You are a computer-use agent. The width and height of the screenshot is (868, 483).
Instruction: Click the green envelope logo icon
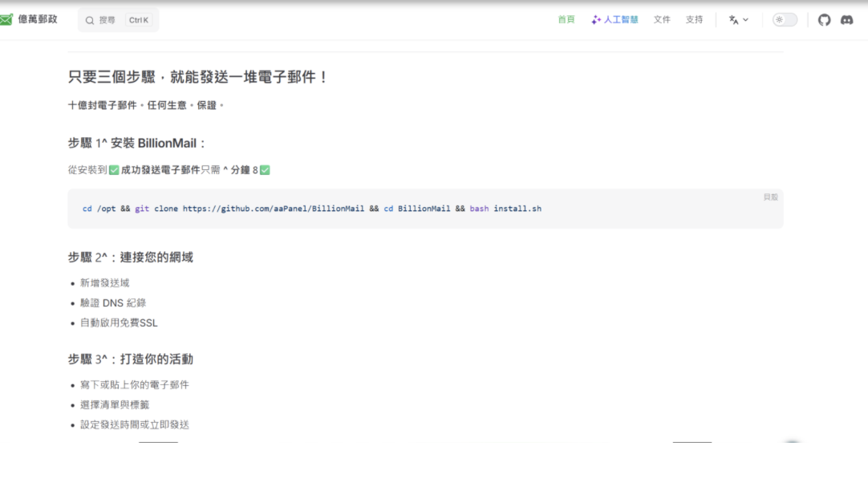coord(6,19)
